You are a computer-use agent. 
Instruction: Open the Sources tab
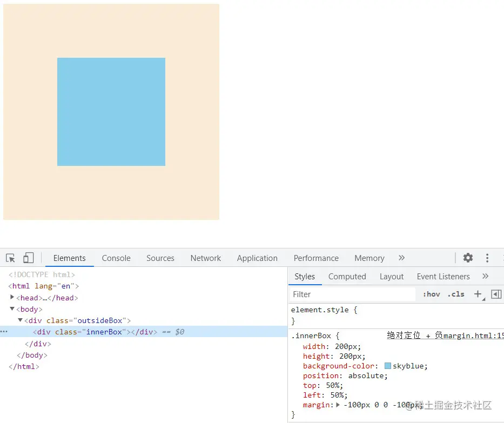coord(160,258)
